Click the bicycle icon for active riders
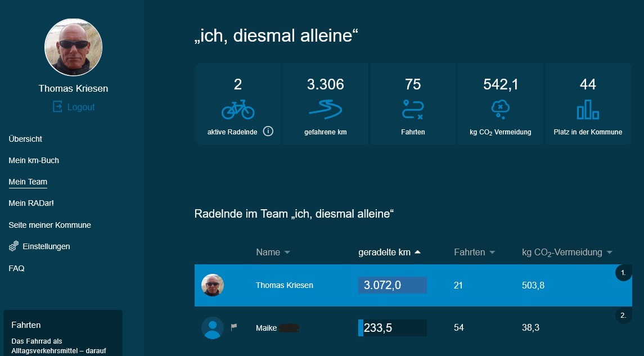This screenshot has width=644, height=356. tap(238, 109)
